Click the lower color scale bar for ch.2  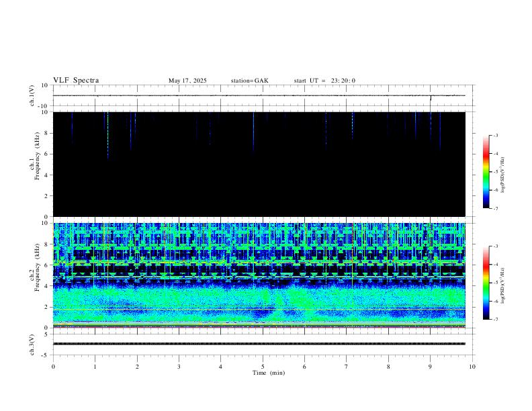point(486,283)
